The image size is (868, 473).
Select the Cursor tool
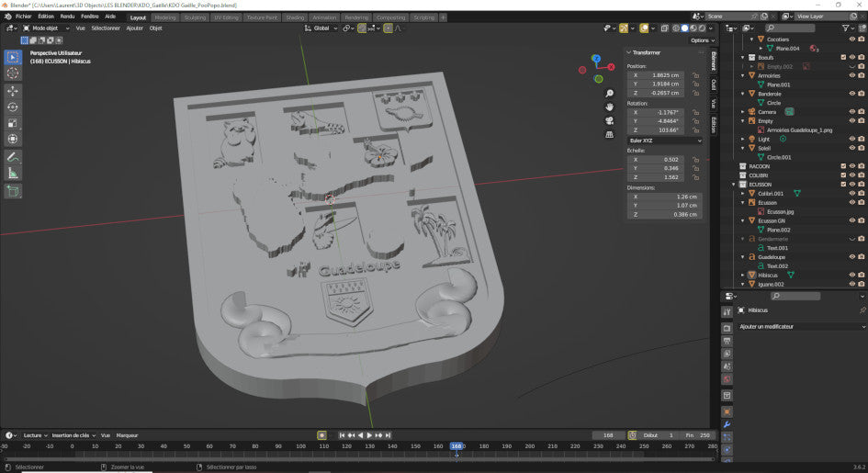13,73
